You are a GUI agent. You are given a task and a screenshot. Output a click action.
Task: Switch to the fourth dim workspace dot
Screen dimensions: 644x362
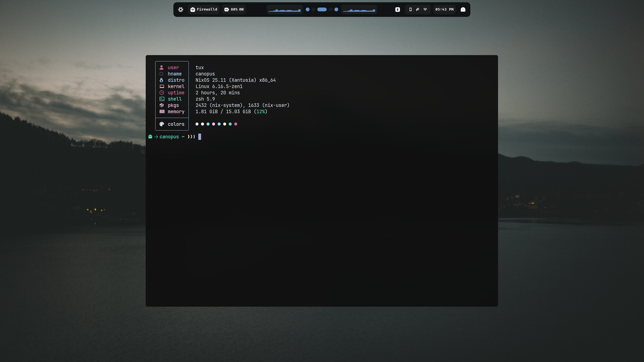[330, 10]
